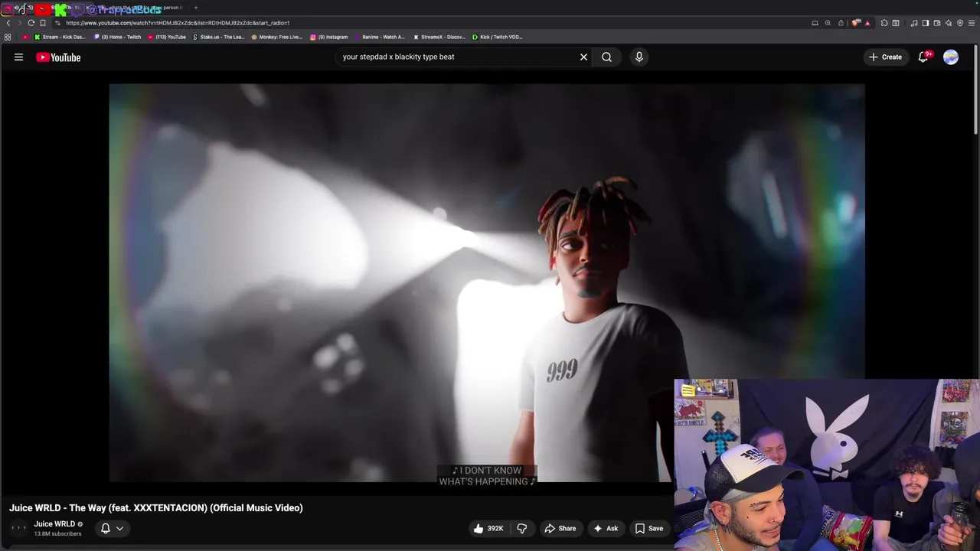Click the page scrollbar thumb
Image resolution: width=980 pixels, height=551 pixels.
[x=977, y=90]
